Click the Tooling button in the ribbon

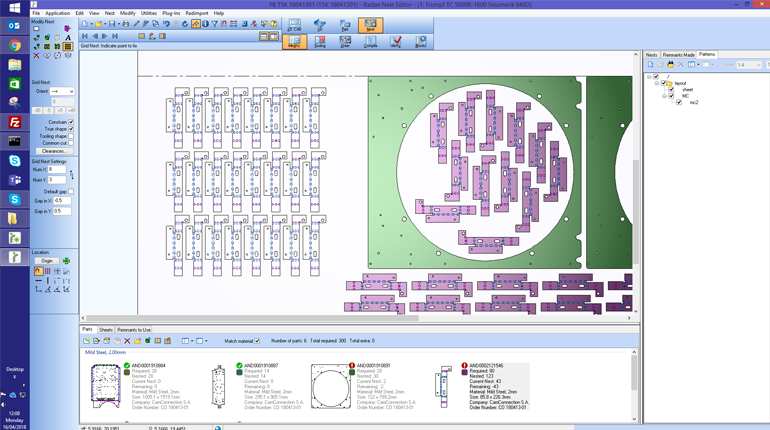[x=320, y=42]
